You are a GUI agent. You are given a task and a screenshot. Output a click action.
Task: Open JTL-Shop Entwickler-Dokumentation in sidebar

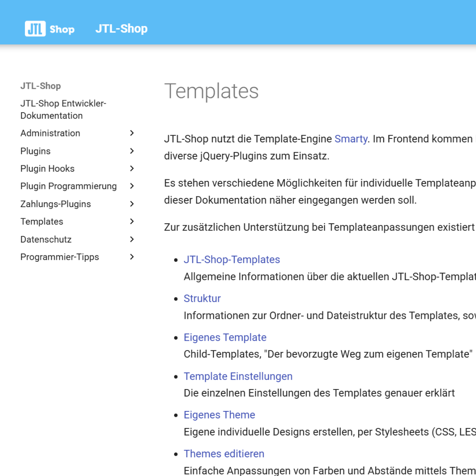(63, 109)
